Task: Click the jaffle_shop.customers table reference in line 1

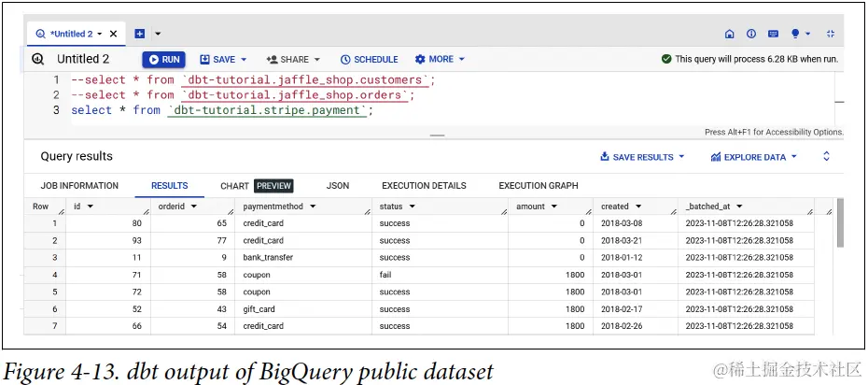Action: pos(305,80)
